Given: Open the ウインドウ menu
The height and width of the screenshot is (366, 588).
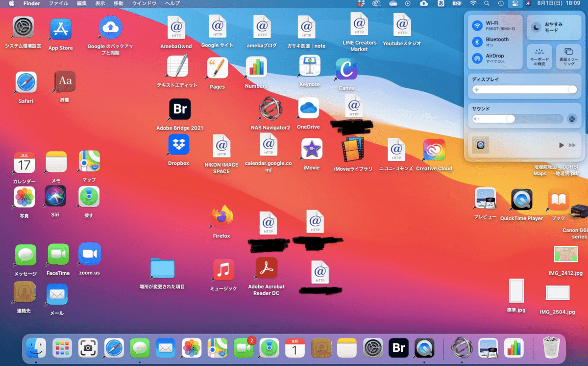Looking at the screenshot, I should click(x=144, y=3).
